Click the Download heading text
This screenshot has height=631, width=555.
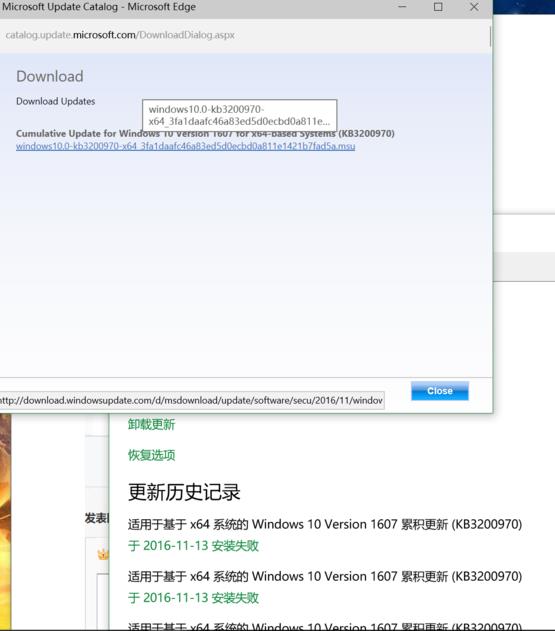50,76
